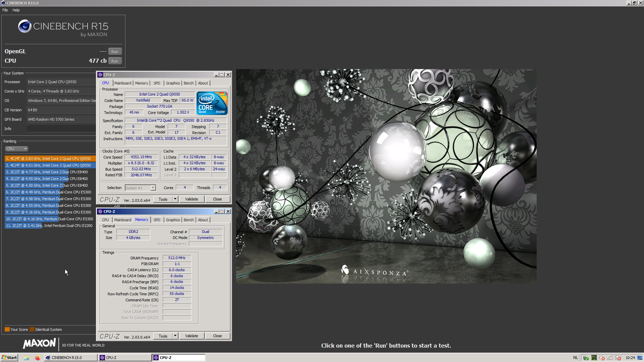The width and height of the screenshot is (644, 362).
Task: Run the CPU benchmark
Action: coord(115,61)
